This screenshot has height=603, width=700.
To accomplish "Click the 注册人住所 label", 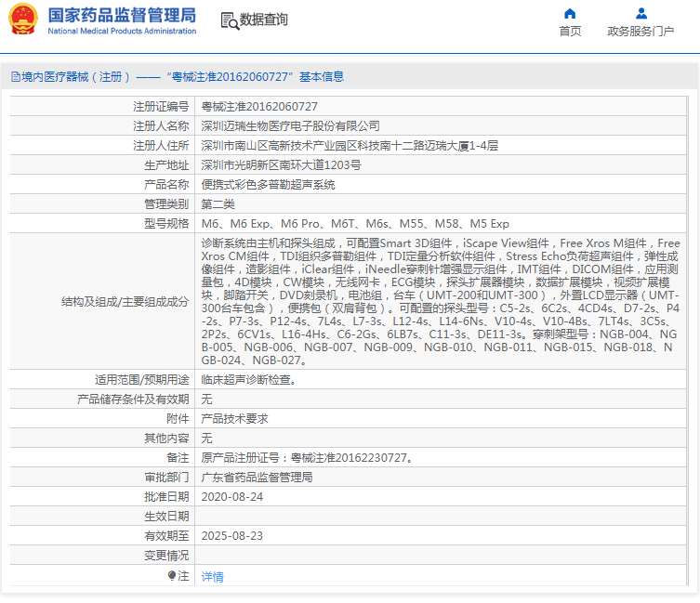I will 161,146.
